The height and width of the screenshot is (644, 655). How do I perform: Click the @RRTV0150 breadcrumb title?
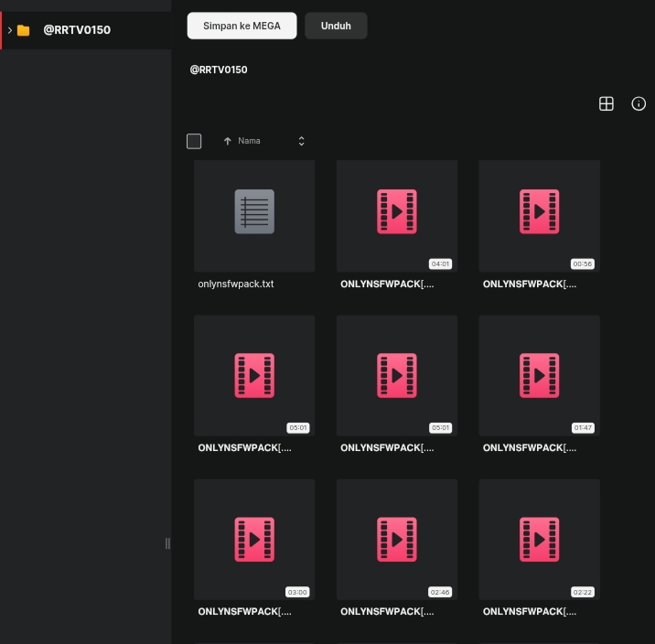pos(219,70)
